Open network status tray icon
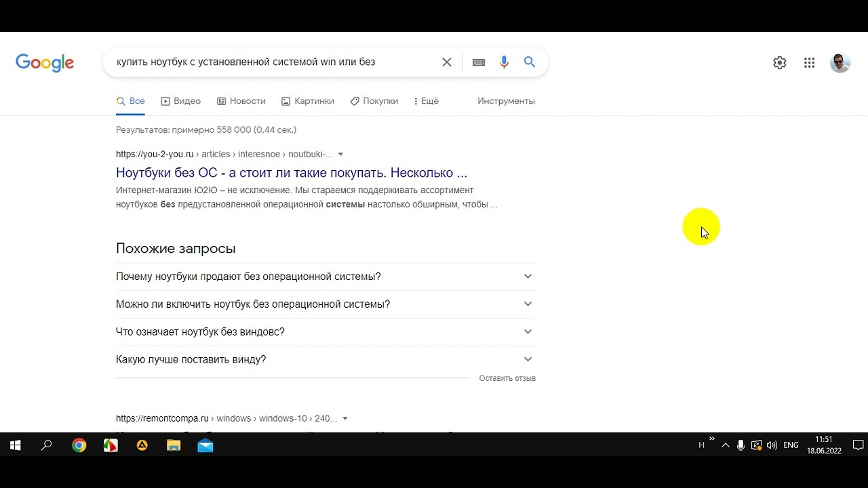 coord(756,445)
